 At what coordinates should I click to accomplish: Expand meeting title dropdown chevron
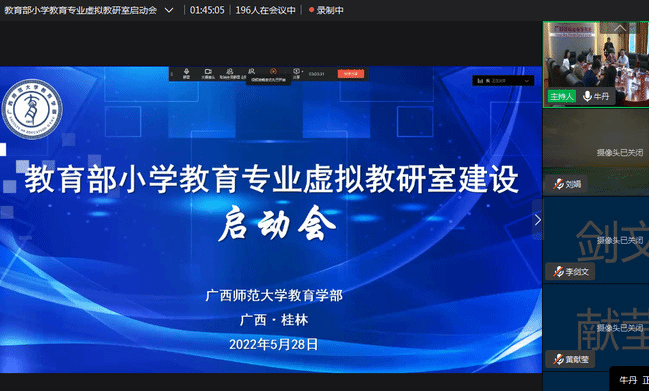[169, 10]
